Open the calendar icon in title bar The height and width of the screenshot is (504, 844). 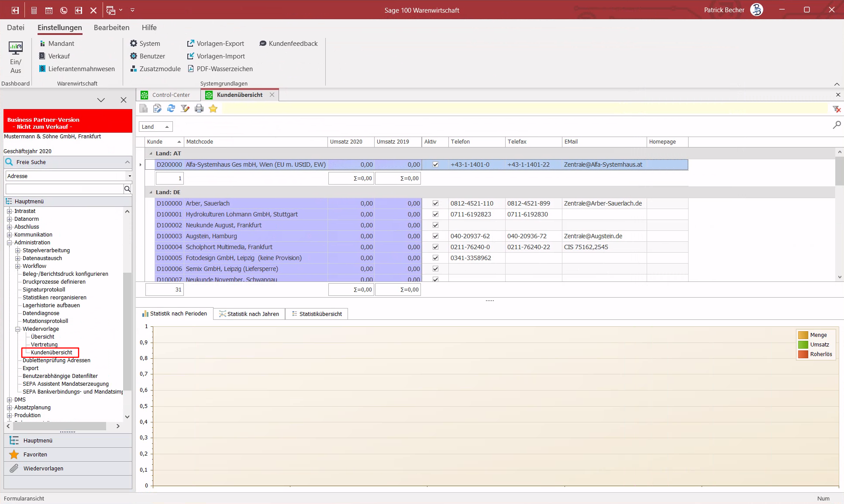pos(49,10)
